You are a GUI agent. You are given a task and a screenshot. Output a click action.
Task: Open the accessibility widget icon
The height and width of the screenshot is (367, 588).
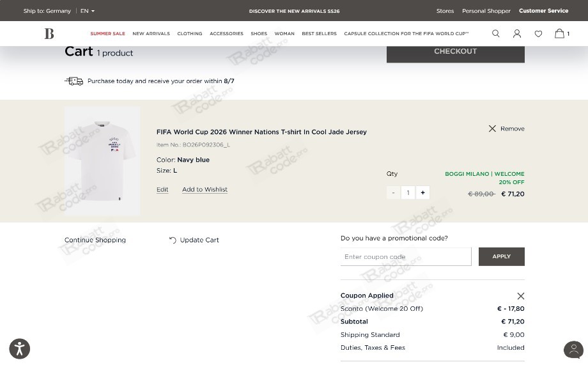tap(20, 348)
